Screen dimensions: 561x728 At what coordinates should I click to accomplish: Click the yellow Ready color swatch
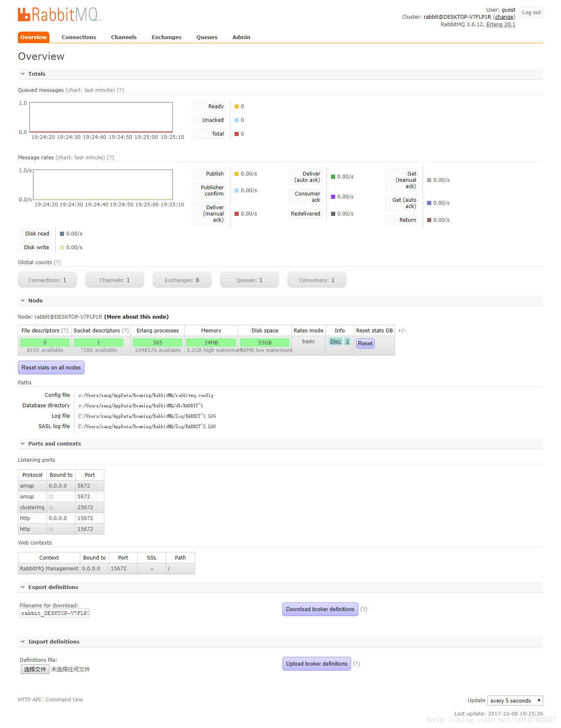click(x=237, y=107)
